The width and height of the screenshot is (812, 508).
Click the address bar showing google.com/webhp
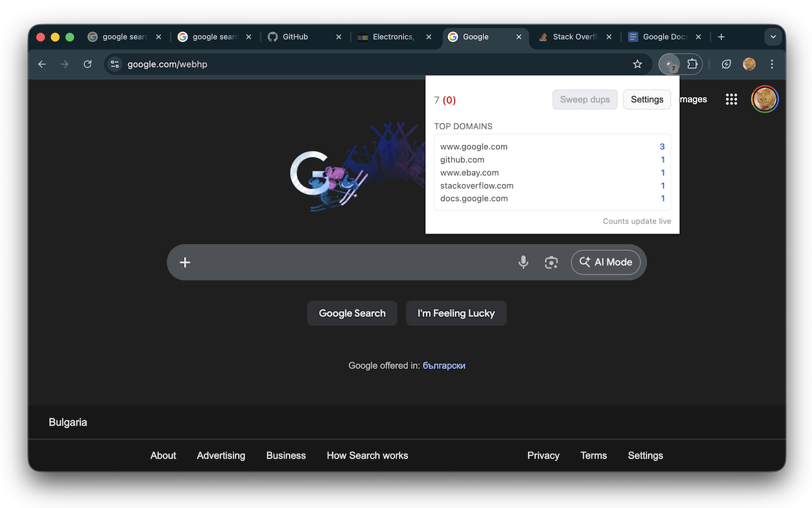377,64
